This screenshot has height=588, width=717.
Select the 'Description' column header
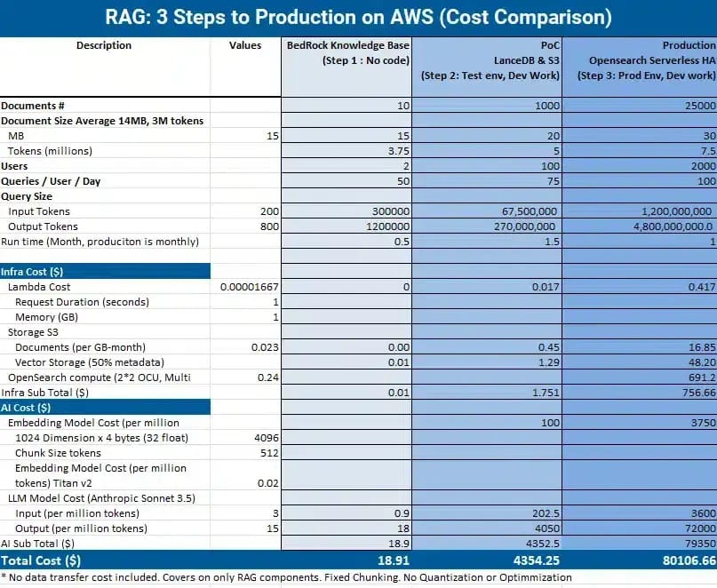[104, 45]
